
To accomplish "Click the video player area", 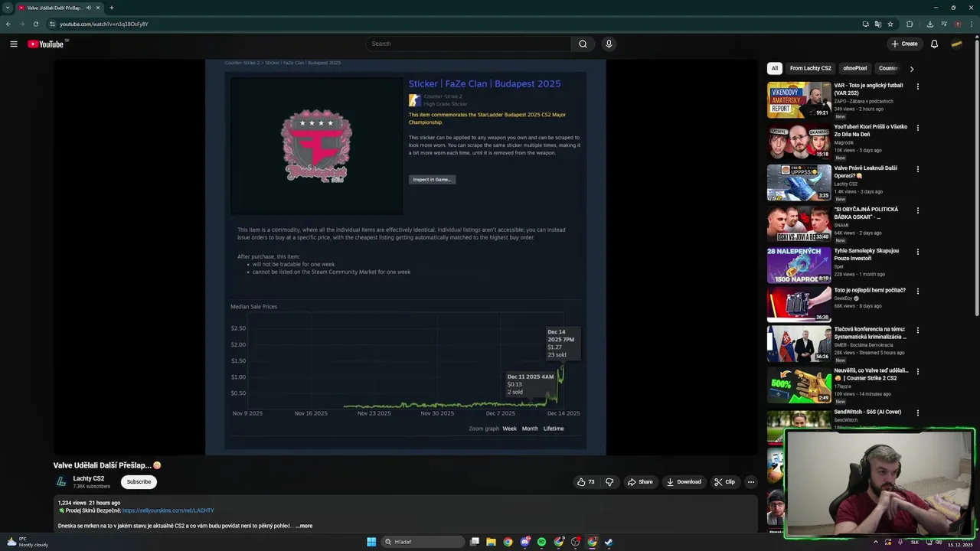I will tap(406, 257).
